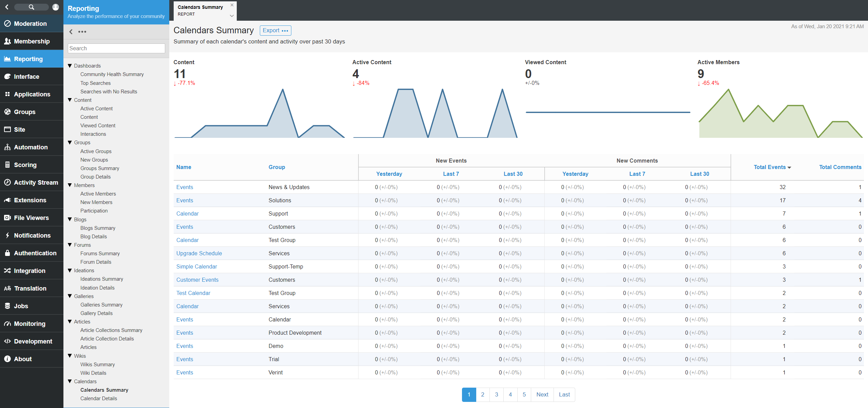
Task: Open the Test Calendar link
Action: click(193, 293)
